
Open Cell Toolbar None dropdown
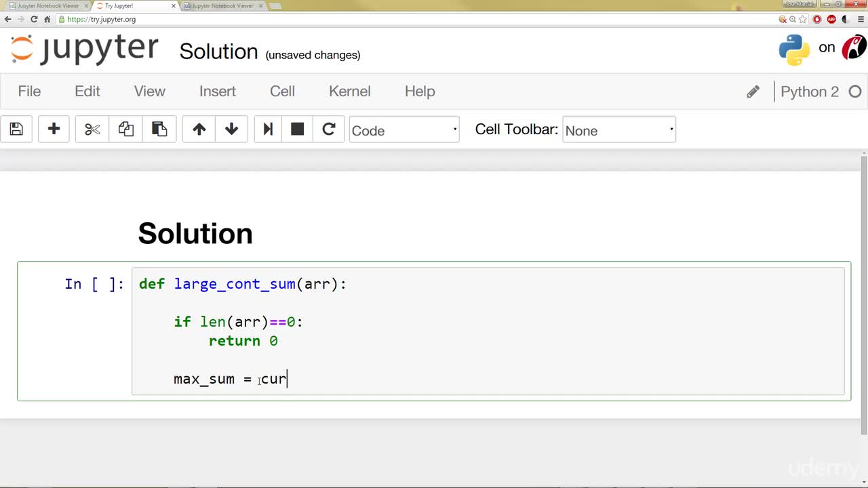tap(618, 129)
